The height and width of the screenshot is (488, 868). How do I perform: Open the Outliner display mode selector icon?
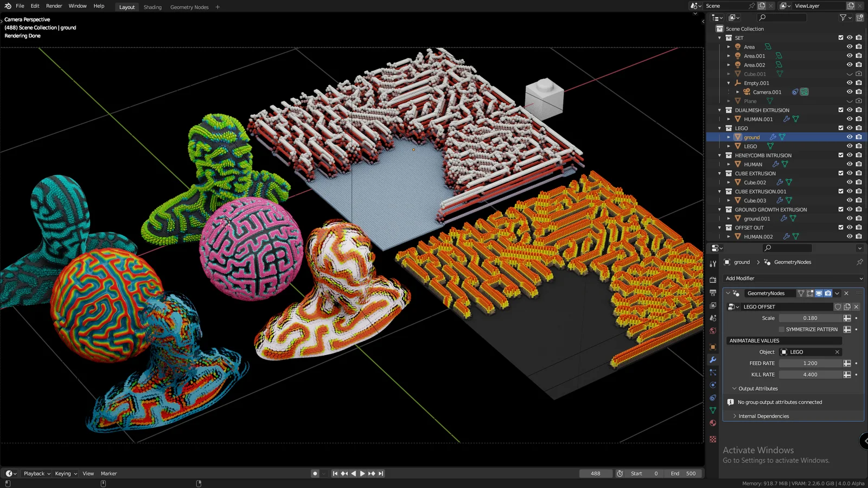click(x=716, y=18)
